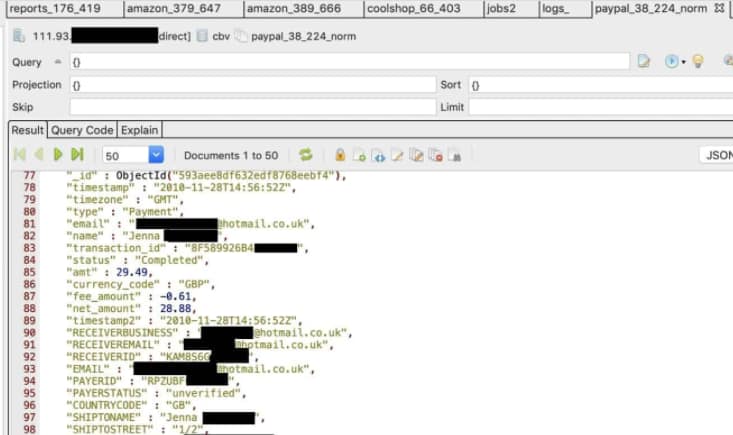Expand the arrow beside the Query label
733x435 pixels.
pyautogui.click(x=57, y=62)
